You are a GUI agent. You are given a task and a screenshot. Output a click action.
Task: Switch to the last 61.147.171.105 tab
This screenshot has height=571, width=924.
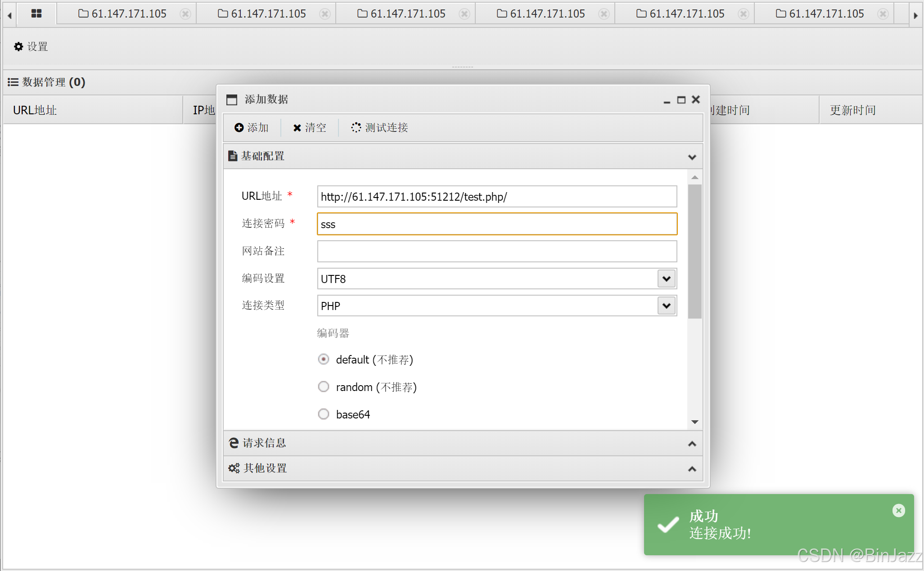point(826,14)
